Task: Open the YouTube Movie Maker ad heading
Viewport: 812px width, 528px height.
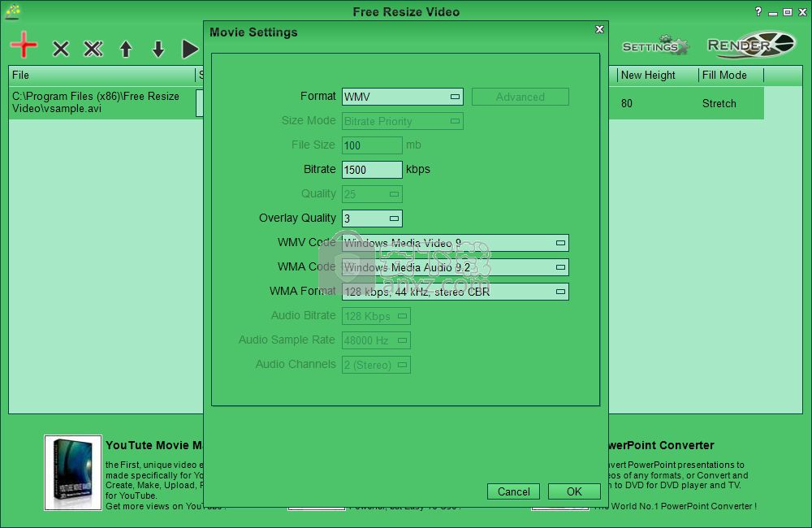Action: (x=153, y=445)
